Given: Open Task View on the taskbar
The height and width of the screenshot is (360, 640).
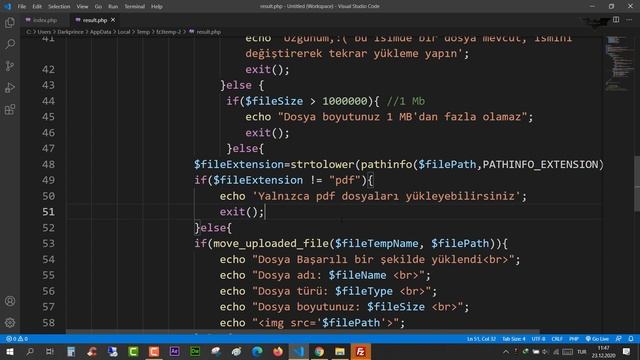Looking at the screenshot, I should coord(50,351).
